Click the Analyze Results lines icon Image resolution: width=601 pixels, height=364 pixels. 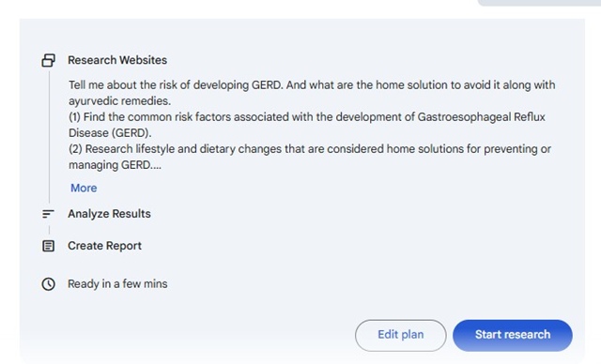[48, 214]
